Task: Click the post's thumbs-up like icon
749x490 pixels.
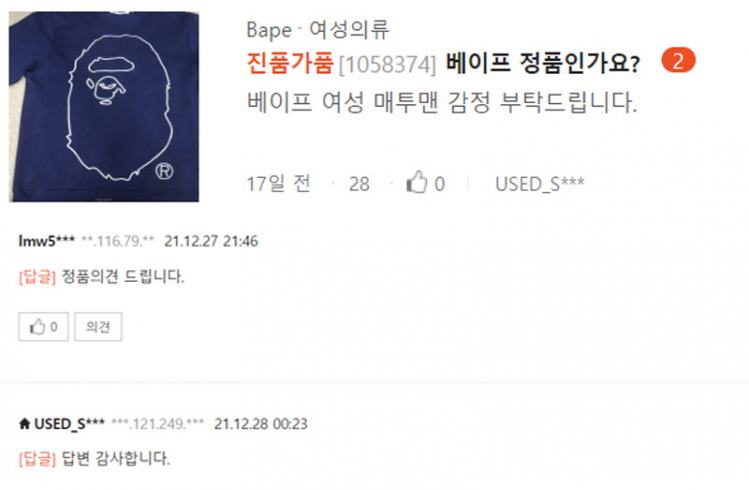Action: pyautogui.click(x=417, y=182)
